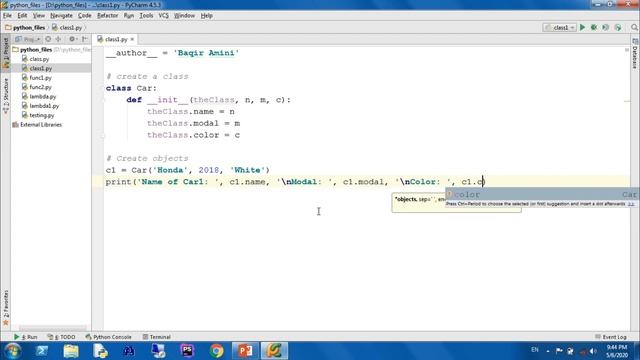Open the Run tool window at bottom
Viewport: 640px width, 360px height.
coord(25,337)
